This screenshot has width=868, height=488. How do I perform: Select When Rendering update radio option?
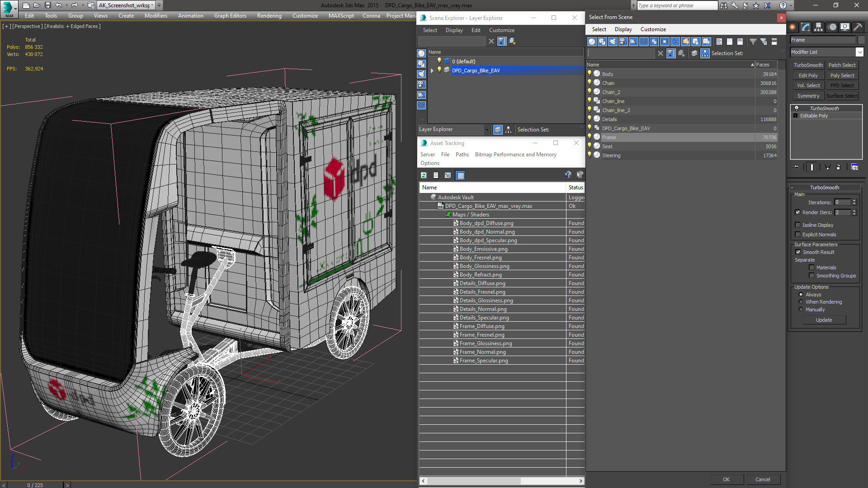(x=801, y=302)
